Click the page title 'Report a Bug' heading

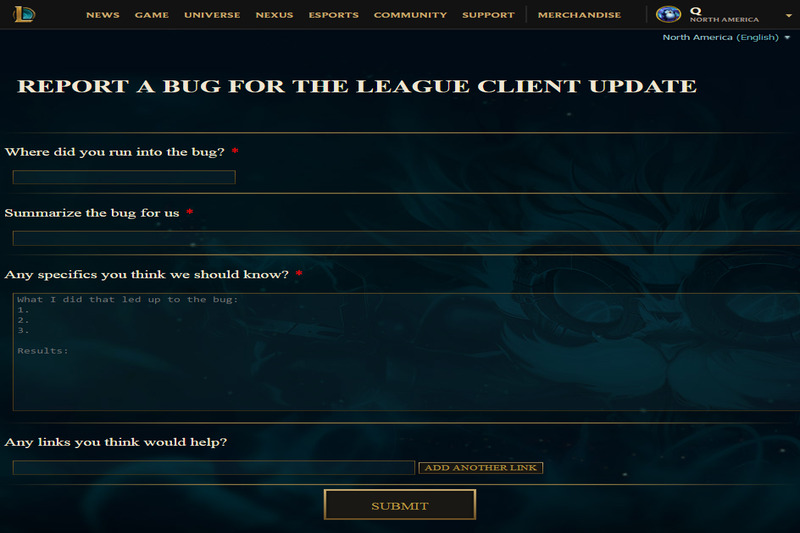pos(357,86)
